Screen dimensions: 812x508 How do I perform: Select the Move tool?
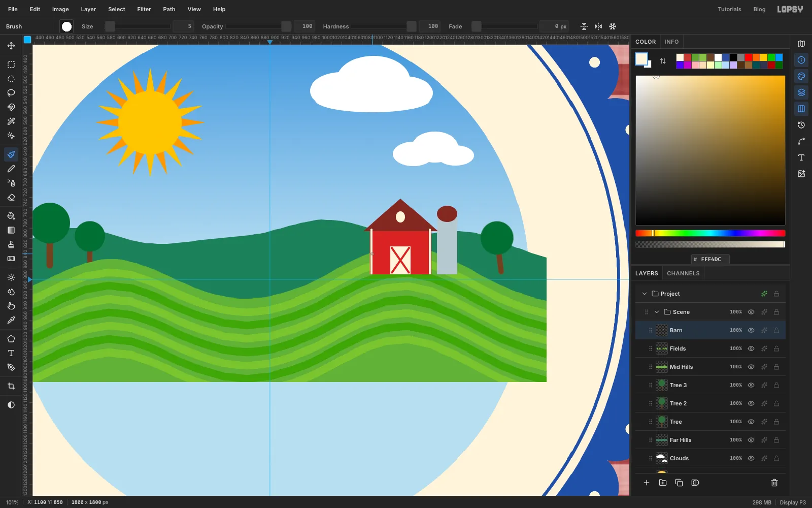pyautogui.click(x=11, y=46)
